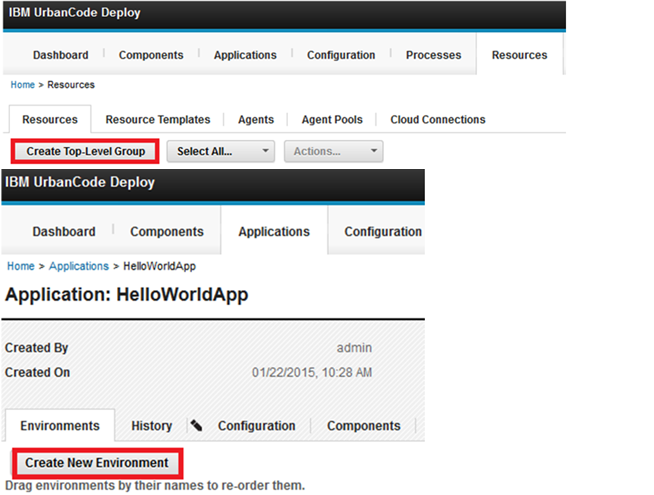Image resolution: width=654 pixels, height=495 pixels.
Task: Click Create Top-Level Group button
Action: tap(86, 151)
